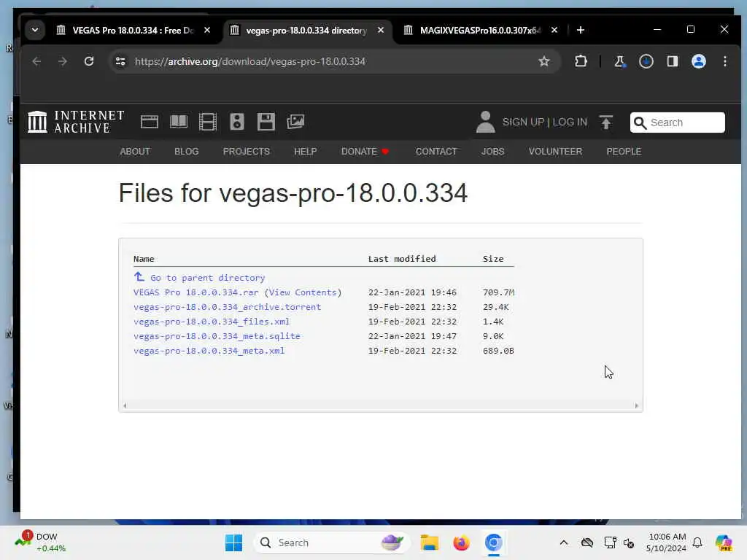Open the notifications bell in the system tray
The width and height of the screenshot is (747, 560).
[x=697, y=542]
